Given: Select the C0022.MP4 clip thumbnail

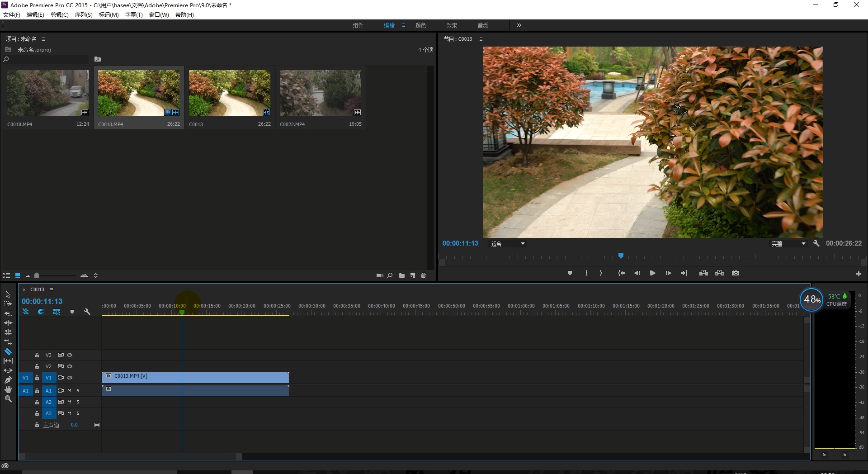Looking at the screenshot, I should 320,93.
